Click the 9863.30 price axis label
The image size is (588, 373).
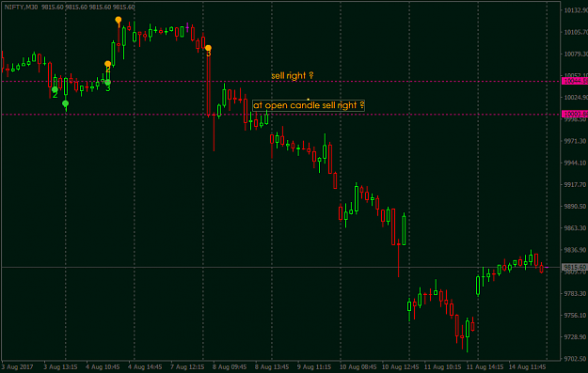point(576,227)
